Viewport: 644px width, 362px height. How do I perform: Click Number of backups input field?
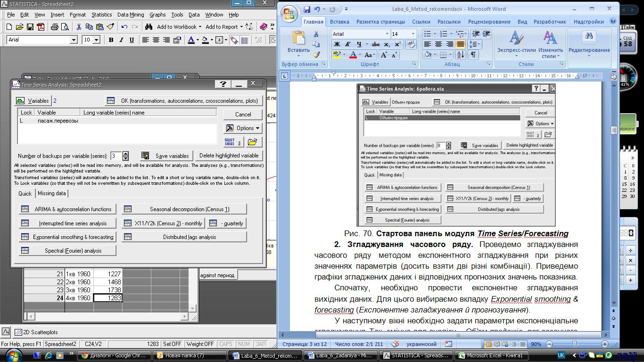click(116, 156)
